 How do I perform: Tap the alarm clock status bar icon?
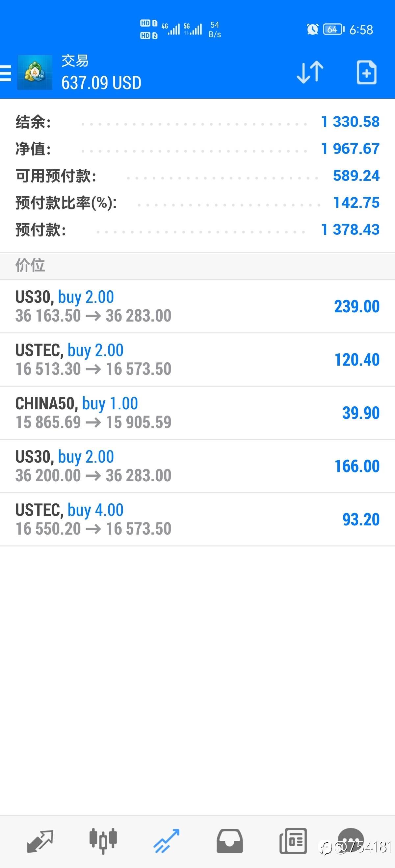(x=312, y=29)
